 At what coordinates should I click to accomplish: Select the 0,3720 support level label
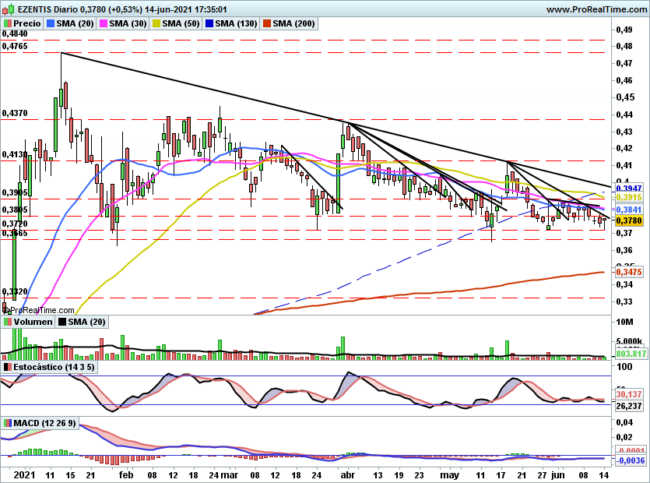pyautogui.click(x=15, y=224)
